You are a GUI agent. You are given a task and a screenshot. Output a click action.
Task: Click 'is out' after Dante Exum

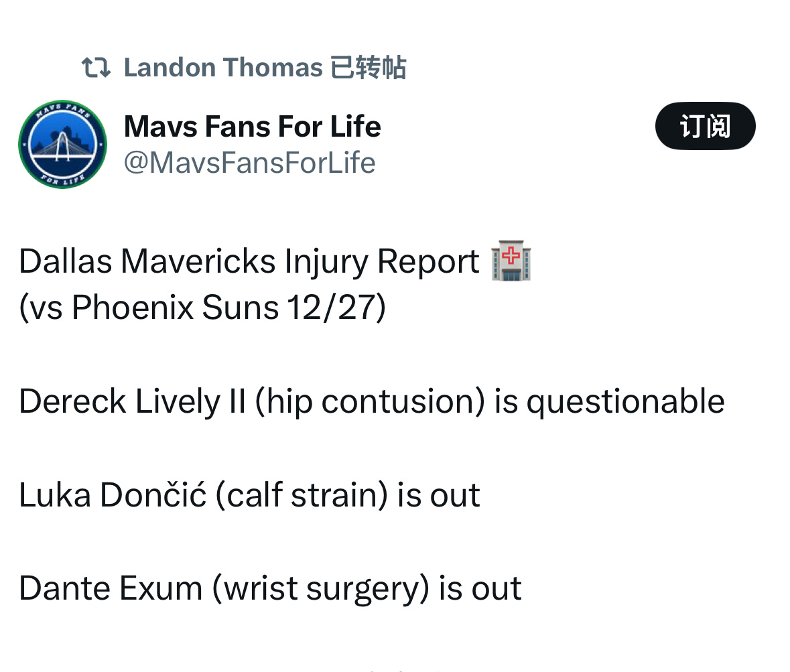pyautogui.click(x=480, y=588)
